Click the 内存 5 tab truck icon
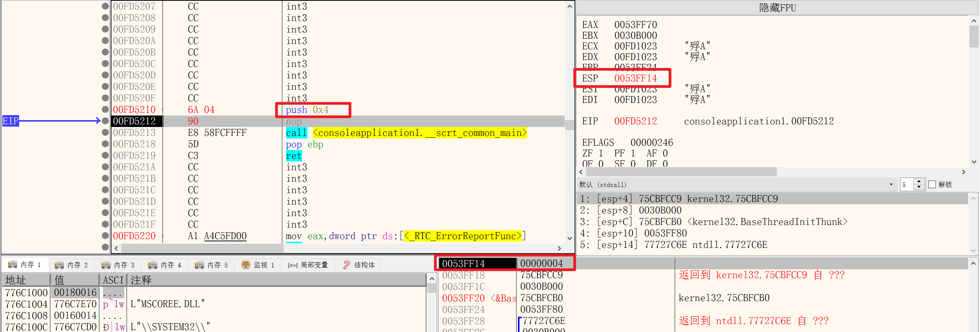The height and width of the screenshot is (332, 980). coord(199,265)
